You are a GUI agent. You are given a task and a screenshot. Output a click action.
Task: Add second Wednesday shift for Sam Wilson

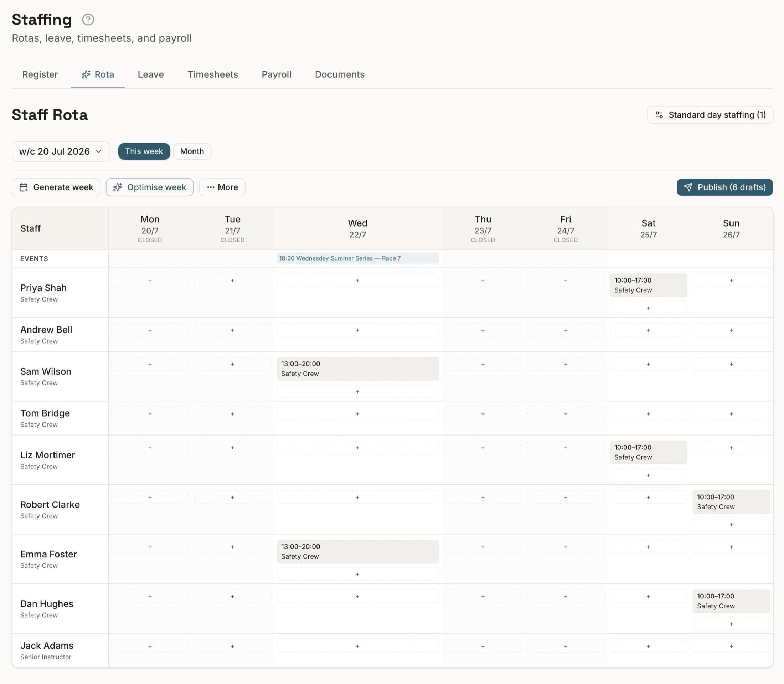point(358,392)
